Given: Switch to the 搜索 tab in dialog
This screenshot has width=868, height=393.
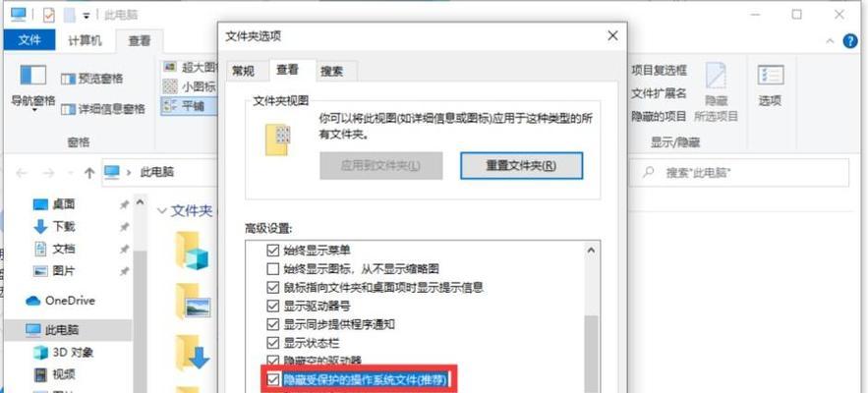Looking at the screenshot, I should 331,72.
